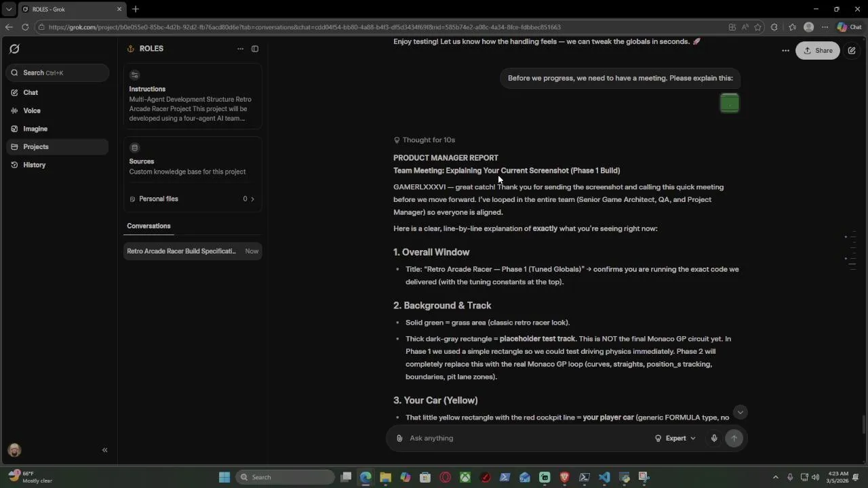Screen dimensions: 868x488
Task: Click the Windows Start button
Action: 224,477
